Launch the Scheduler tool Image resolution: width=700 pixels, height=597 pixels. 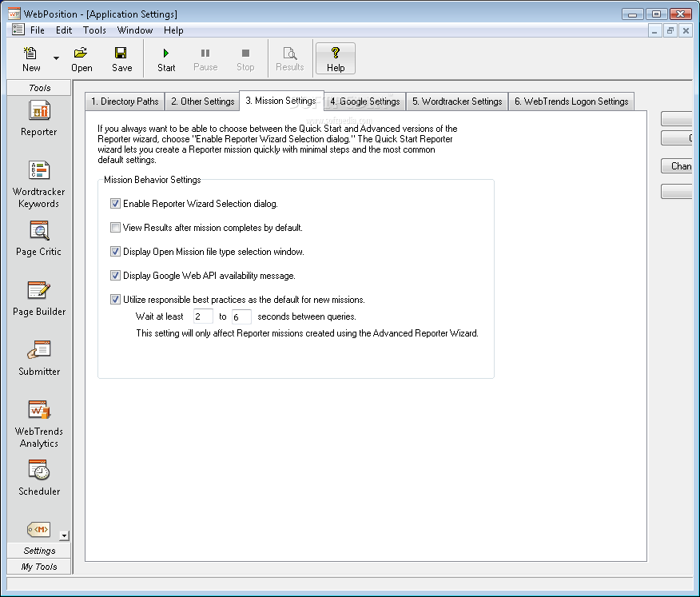[x=39, y=478]
